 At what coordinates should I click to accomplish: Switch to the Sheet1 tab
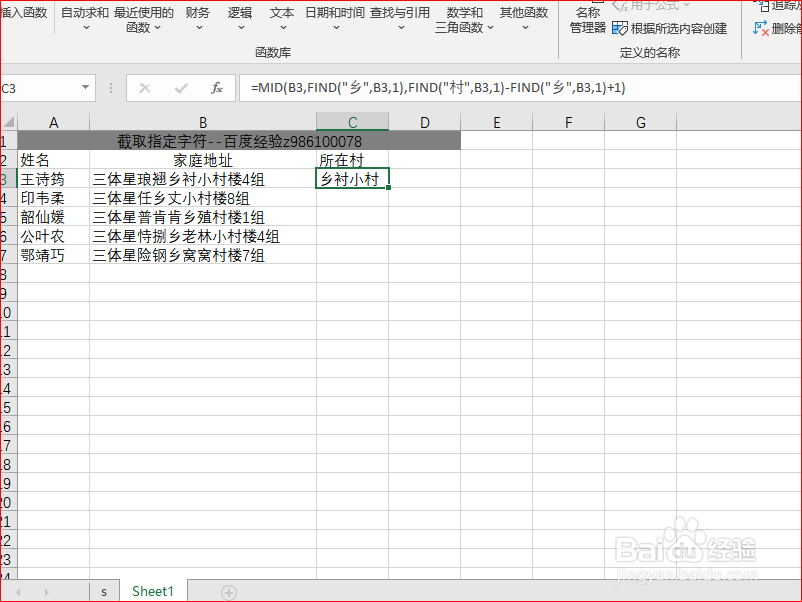pos(152,591)
